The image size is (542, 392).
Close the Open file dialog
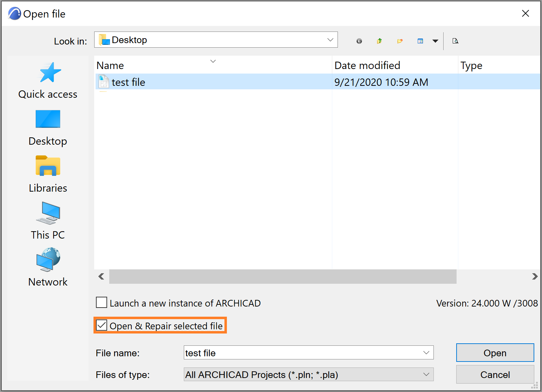pos(525,14)
